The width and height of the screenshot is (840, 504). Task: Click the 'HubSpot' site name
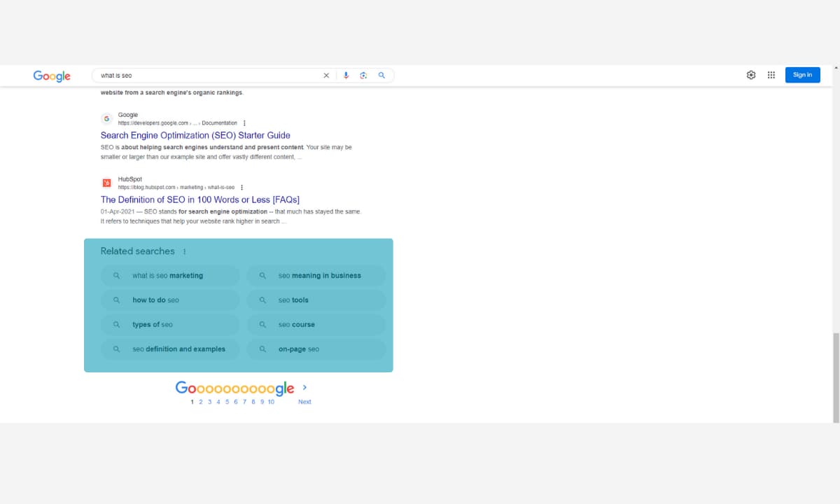coord(130,179)
